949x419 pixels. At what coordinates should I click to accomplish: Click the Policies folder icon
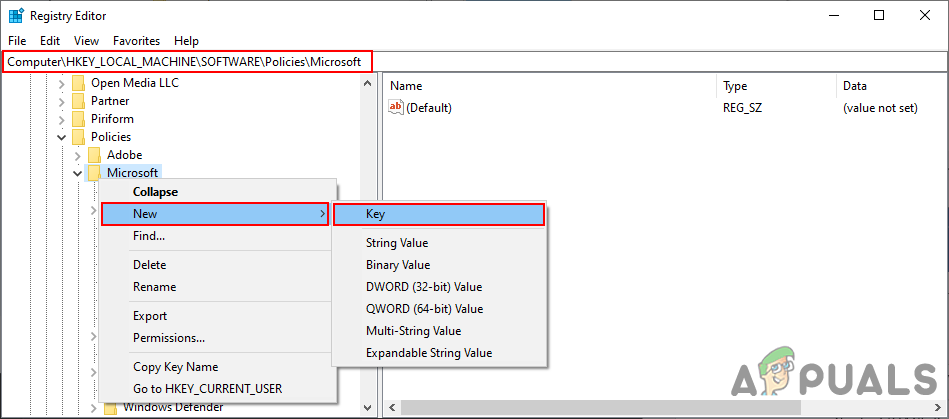78,137
